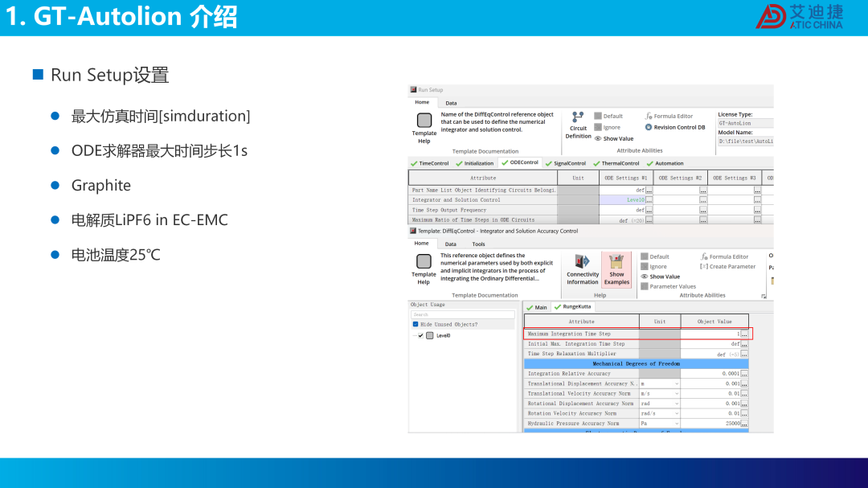
Task: Click License Type field GT-AutoLion
Action: (745, 124)
